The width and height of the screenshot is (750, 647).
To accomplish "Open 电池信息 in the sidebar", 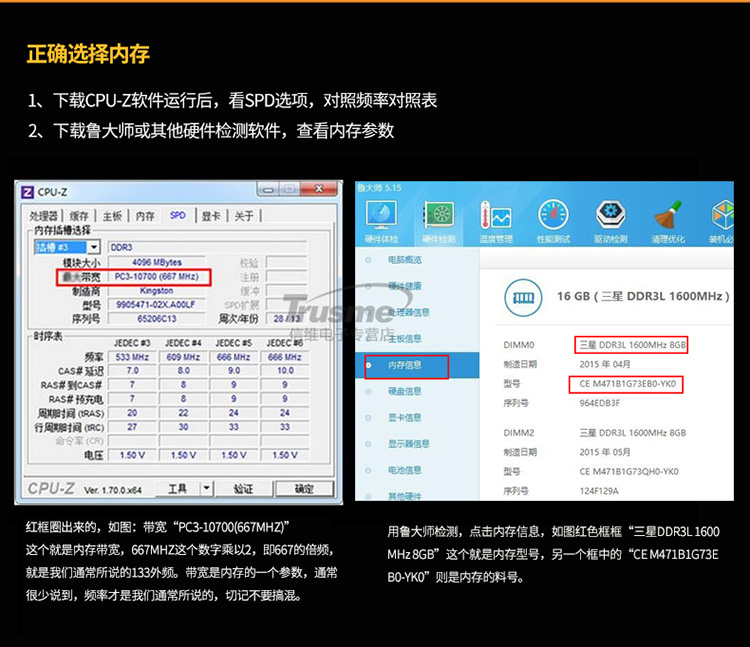I will (x=405, y=471).
